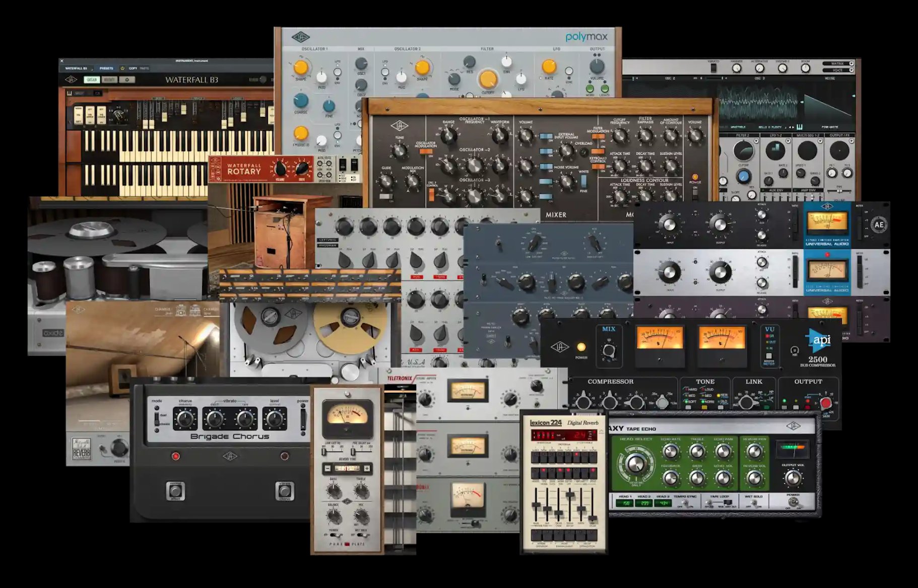This screenshot has width=918, height=588.
Task: Click the UA logo on the Waterfall Rotary
Action: click(216, 161)
